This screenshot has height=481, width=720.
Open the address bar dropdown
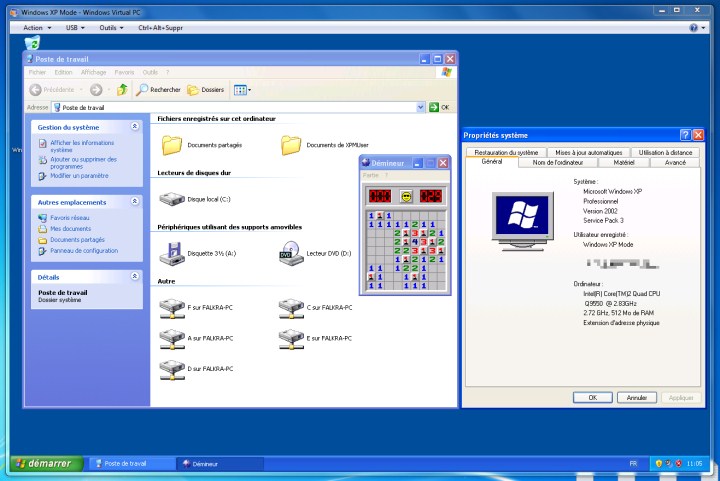(x=420, y=107)
